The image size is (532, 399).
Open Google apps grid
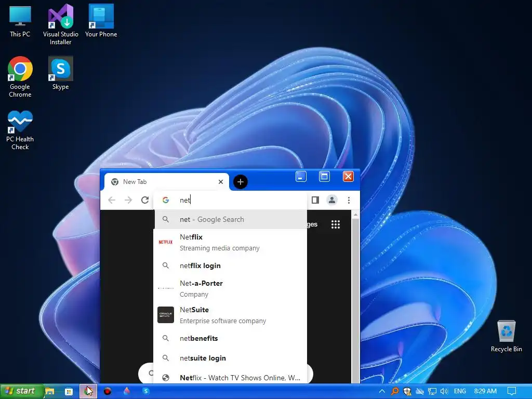pos(336,224)
